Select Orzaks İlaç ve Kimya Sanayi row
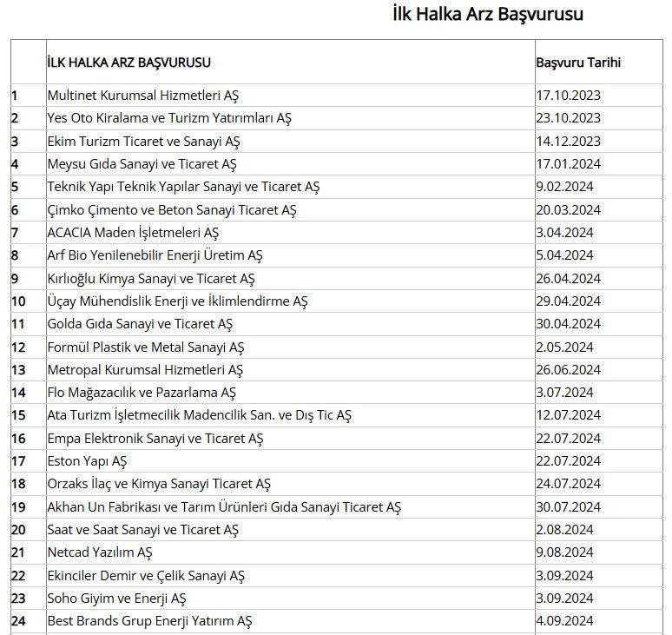 click(x=159, y=484)
